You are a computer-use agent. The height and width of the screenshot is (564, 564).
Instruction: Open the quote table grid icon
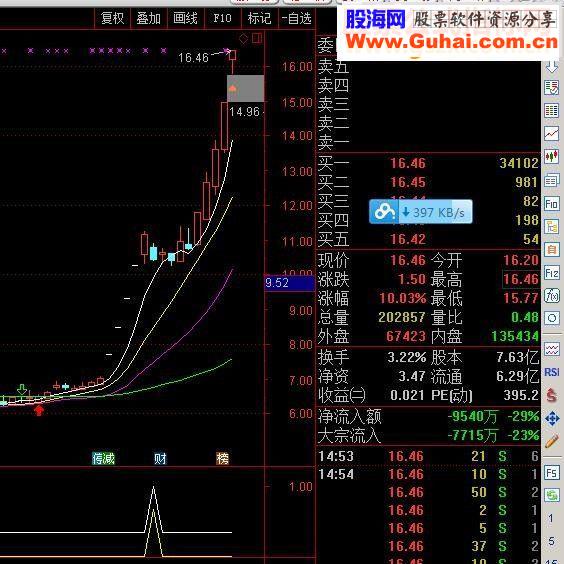click(x=552, y=110)
